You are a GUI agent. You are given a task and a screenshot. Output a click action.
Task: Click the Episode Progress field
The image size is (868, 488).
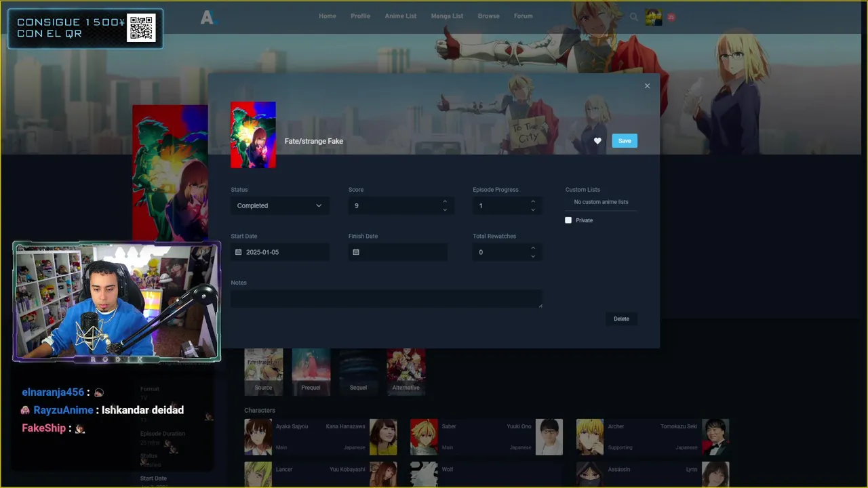pyautogui.click(x=507, y=205)
